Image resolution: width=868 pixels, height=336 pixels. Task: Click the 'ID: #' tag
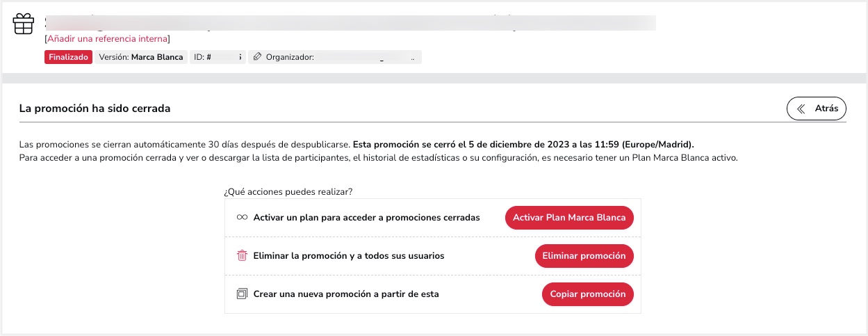[218, 57]
